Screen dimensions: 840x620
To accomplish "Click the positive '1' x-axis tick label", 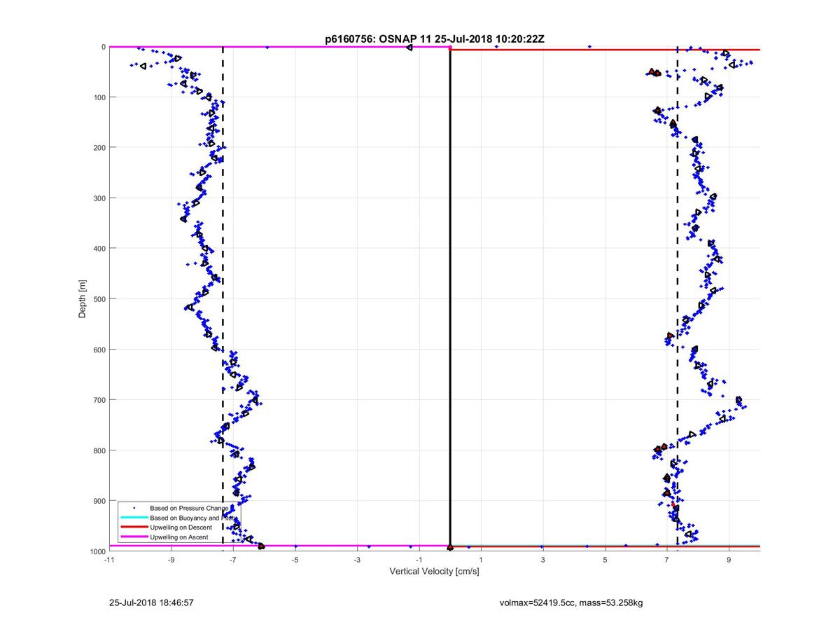I will pyautogui.click(x=481, y=560).
